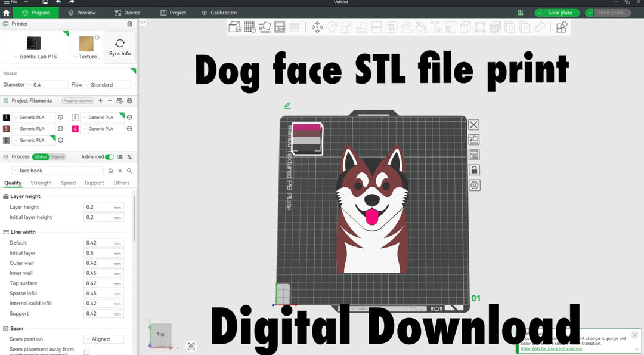Screen dimensions: 644x355
Task: Select the Others settings tab
Action: coord(121,183)
